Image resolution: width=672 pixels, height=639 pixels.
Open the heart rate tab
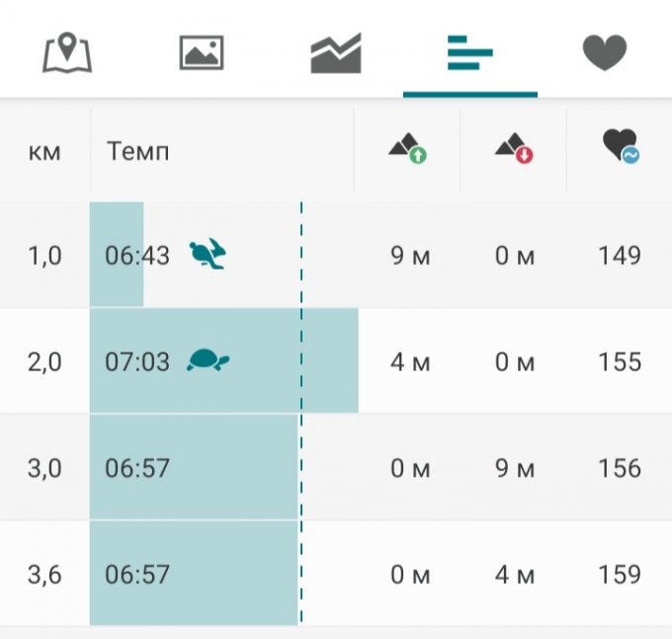click(605, 52)
